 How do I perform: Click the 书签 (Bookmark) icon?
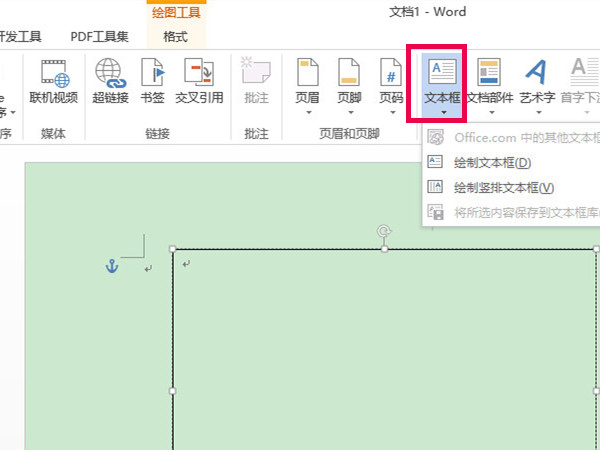click(152, 79)
